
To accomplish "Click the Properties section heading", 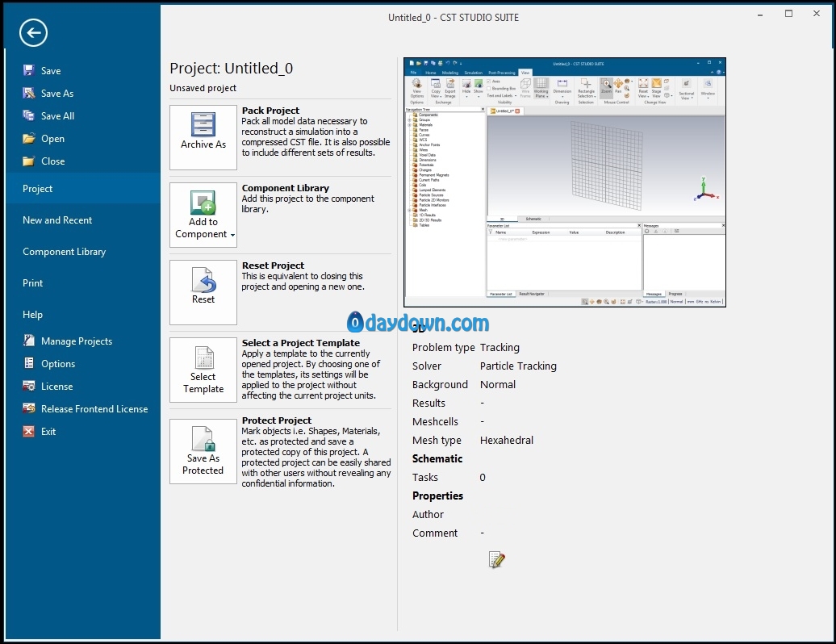I will [x=437, y=496].
